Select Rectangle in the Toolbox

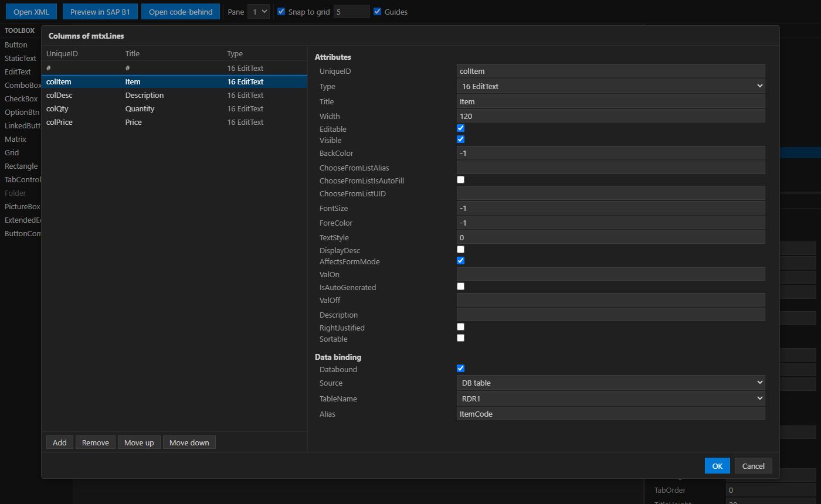(21, 166)
